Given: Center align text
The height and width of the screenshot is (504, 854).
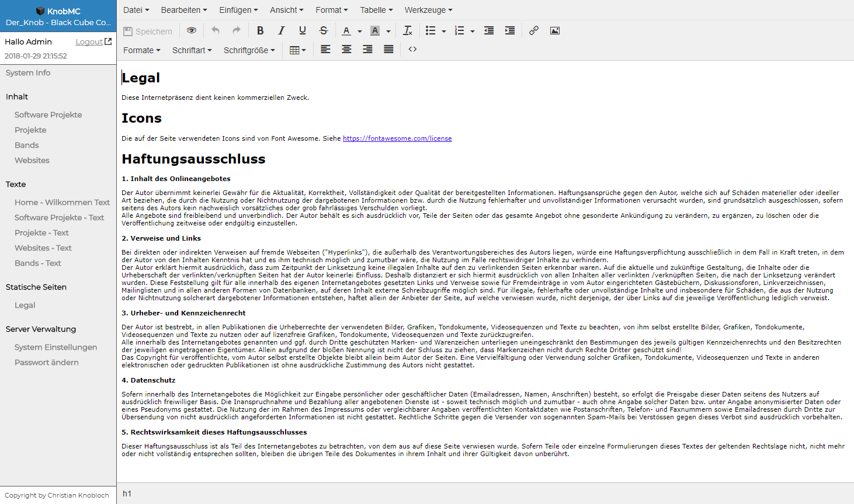Looking at the screenshot, I should pos(346,49).
